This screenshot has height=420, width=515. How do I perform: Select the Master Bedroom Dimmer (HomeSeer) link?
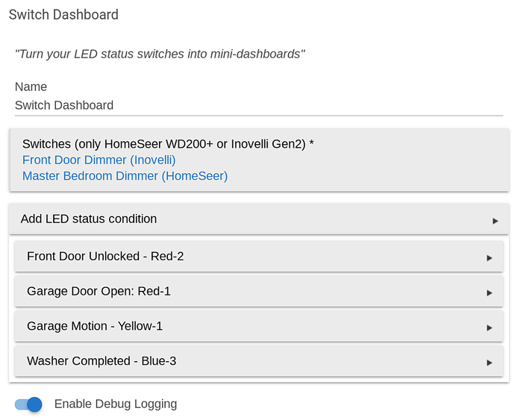tap(125, 176)
